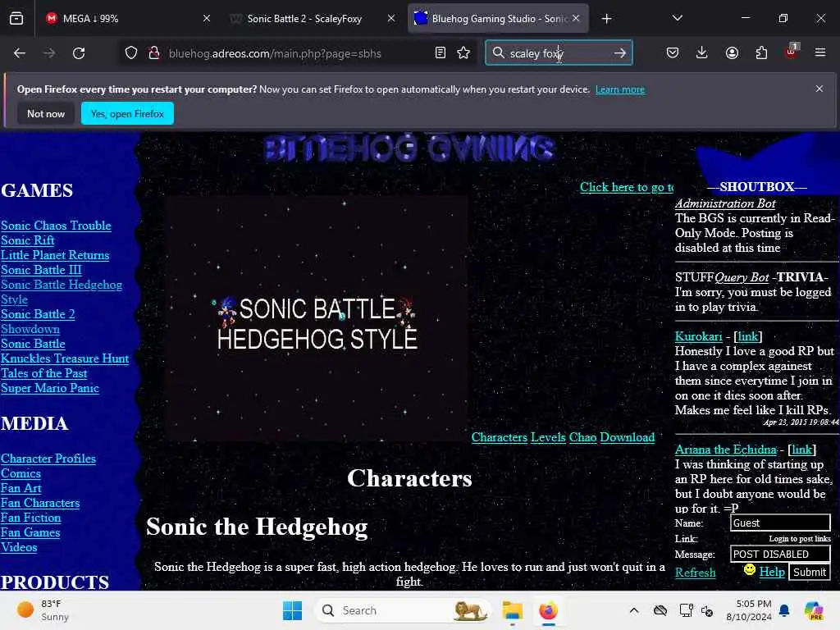840x630 pixels.
Task: Open the Fan Art link
Action: click(x=21, y=488)
